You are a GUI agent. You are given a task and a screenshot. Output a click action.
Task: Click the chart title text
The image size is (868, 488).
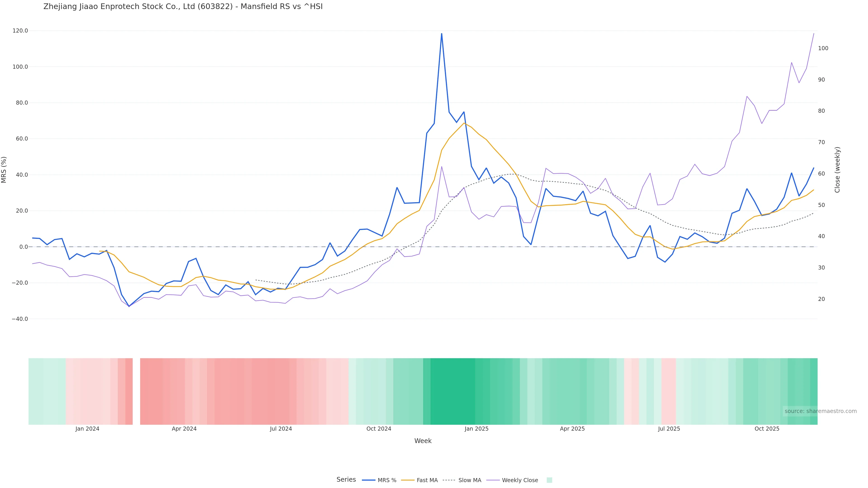pyautogui.click(x=183, y=7)
